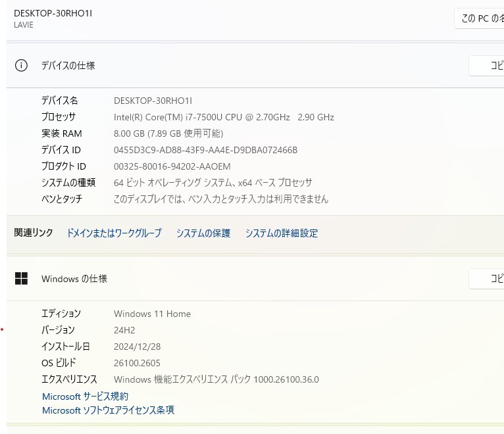Viewport: 504px width, 434px height.
Task: Collapse the Windows の仕様 section header
Action: [x=255, y=279]
